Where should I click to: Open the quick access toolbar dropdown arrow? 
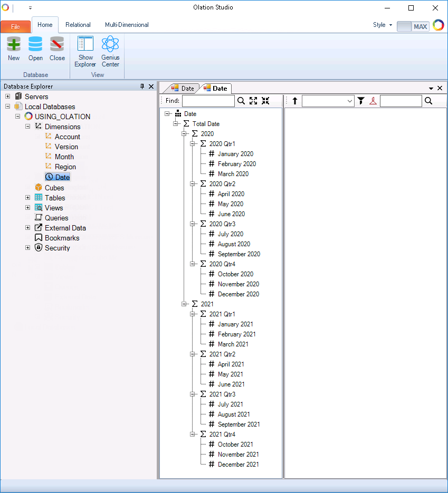(x=30, y=8)
